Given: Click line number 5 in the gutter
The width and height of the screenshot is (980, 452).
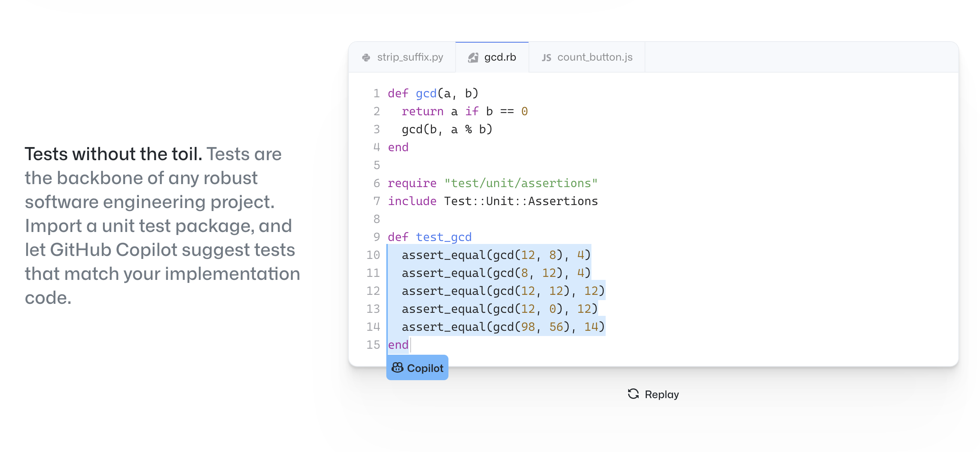Looking at the screenshot, I should (377, 165).
